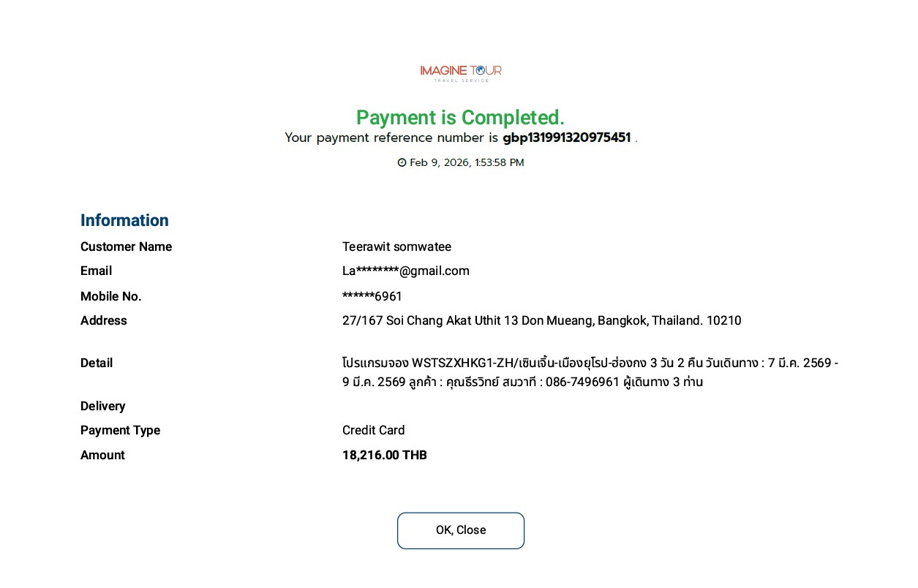
Task: Click the Delivery label
Action: click(x=102, y=406)
